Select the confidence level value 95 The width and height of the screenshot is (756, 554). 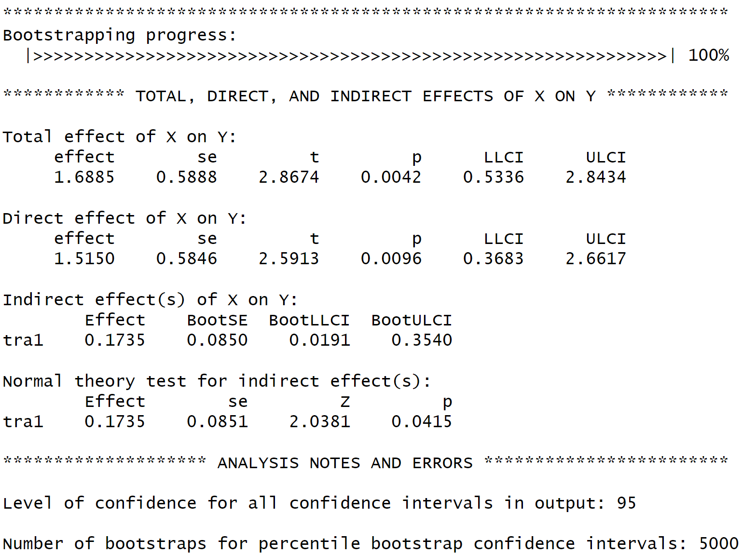(x=626, y=503)
